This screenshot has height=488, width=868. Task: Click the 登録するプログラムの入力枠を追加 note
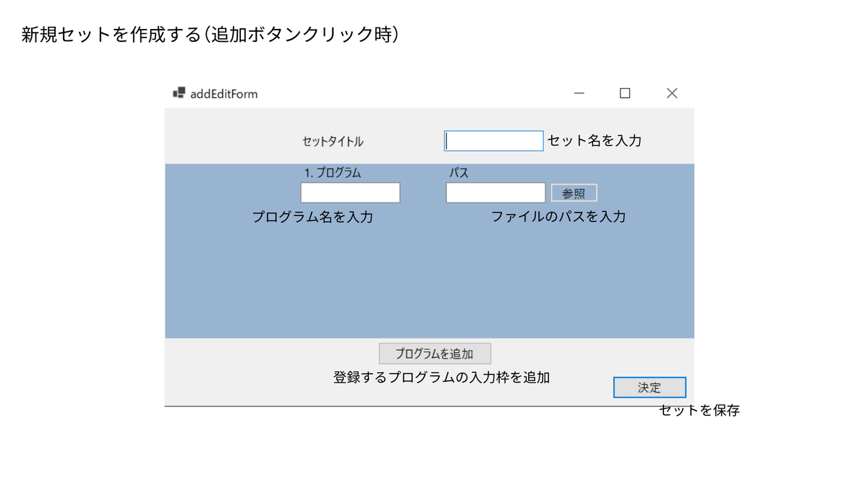(x=441, y=377)
